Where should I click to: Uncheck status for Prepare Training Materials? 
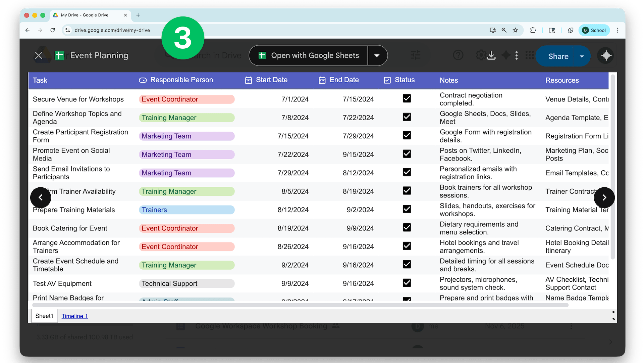pyautogui.click(x=407, y=209)
